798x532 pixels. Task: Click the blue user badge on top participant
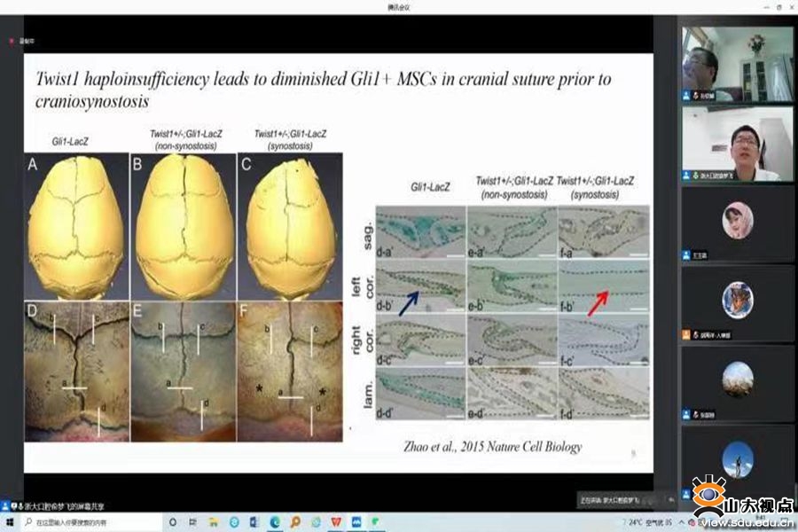(686, 95)
